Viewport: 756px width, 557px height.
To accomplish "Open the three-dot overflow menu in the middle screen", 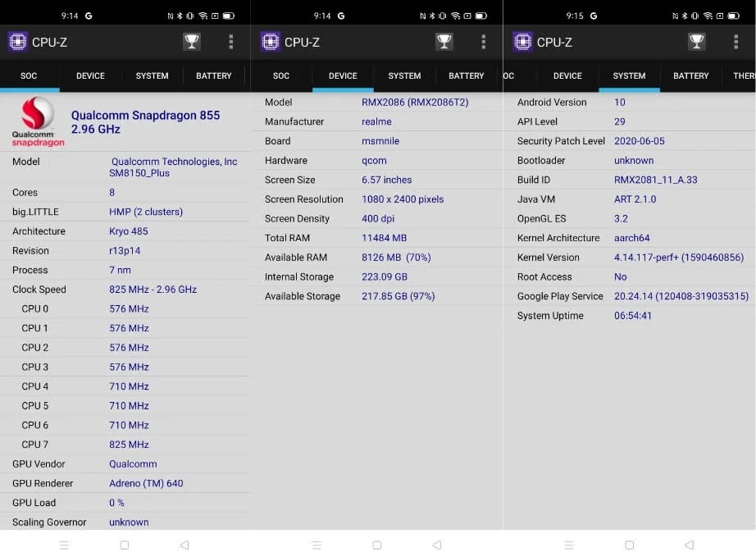I will point(484,42).
